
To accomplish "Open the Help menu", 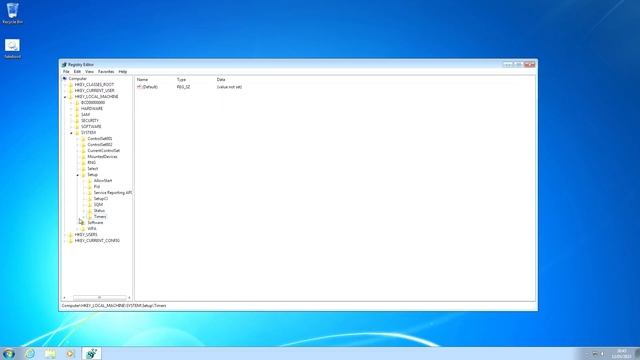I will point(123,71).
